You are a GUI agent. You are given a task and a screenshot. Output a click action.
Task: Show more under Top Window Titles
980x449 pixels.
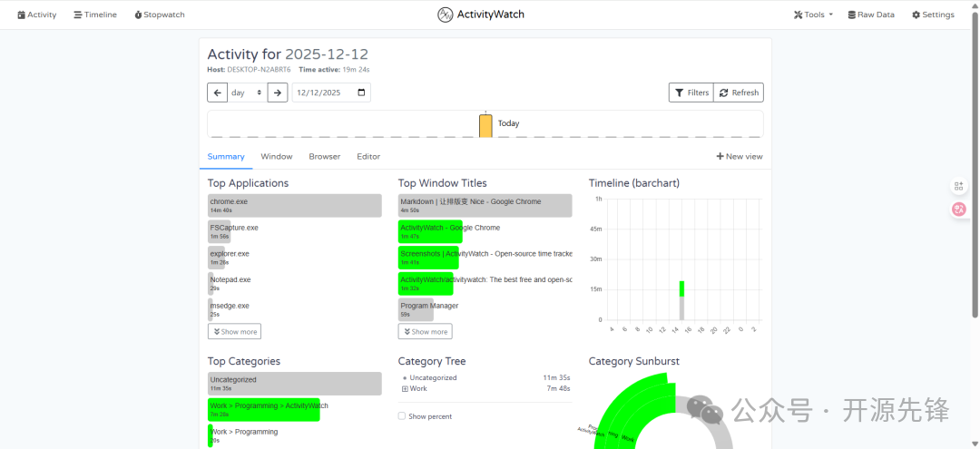coord(425,332)
